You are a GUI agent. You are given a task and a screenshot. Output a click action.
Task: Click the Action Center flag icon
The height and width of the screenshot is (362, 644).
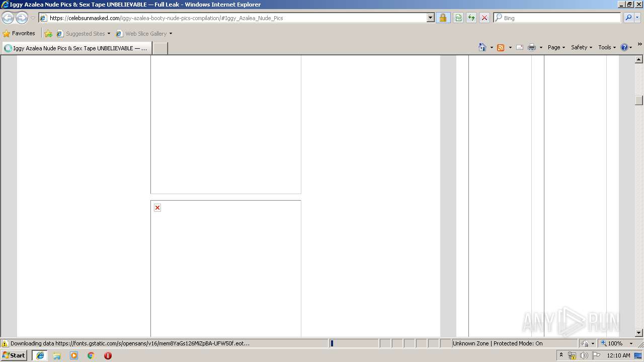[596, 355]
